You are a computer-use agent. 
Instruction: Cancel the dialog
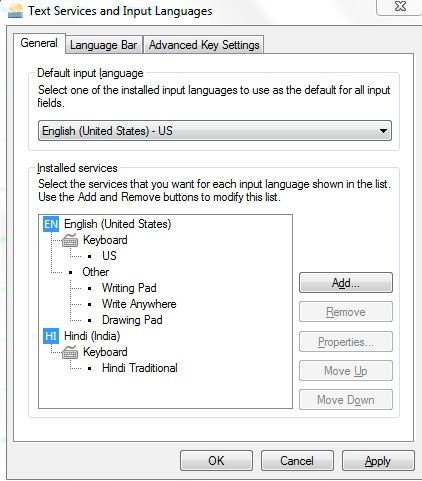[297, 461]
